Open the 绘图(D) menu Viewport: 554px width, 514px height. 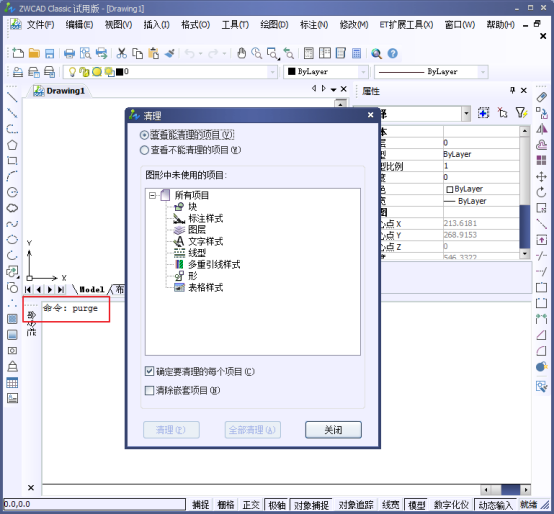click(x=274, y=25)
